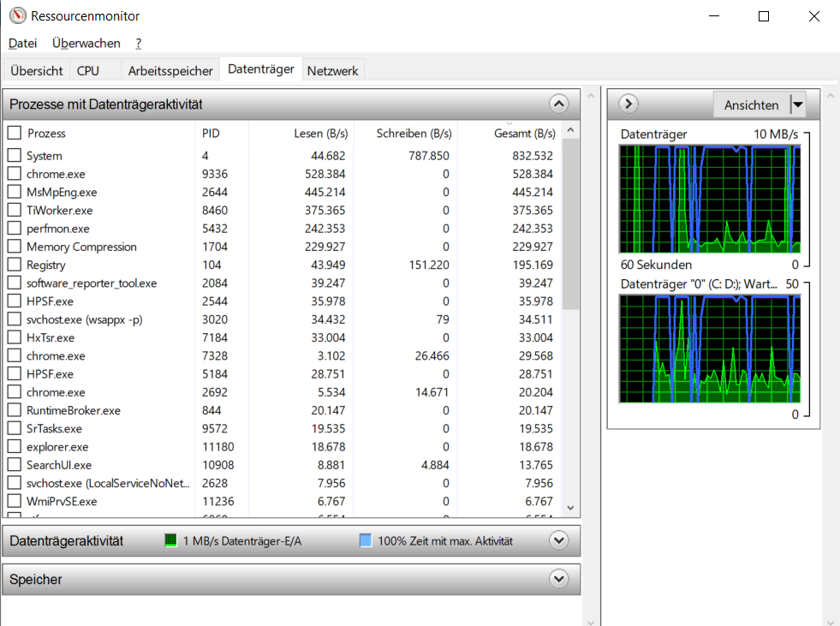
Task: Check the explorer.exe checkbox
Action: coord(15,446)
